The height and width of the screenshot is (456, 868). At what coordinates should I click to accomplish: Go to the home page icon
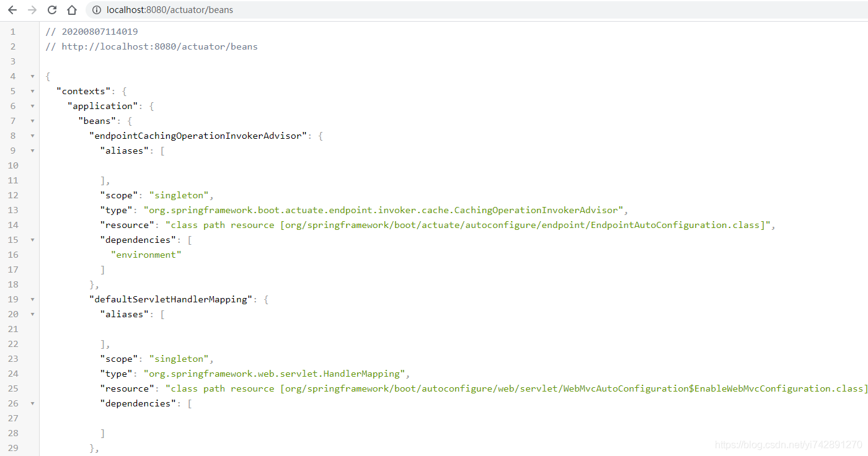click(x=72, y=10)
